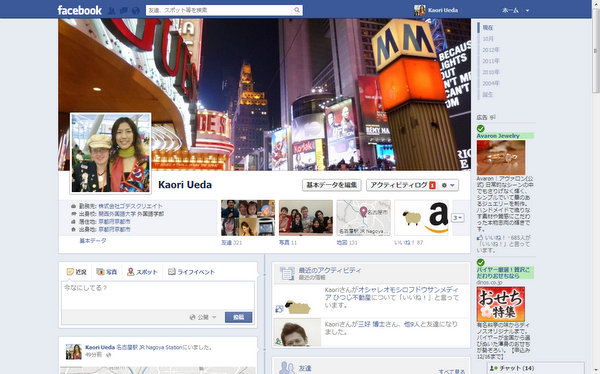Open the friend requests icon in the top bar

coord(112,11)
